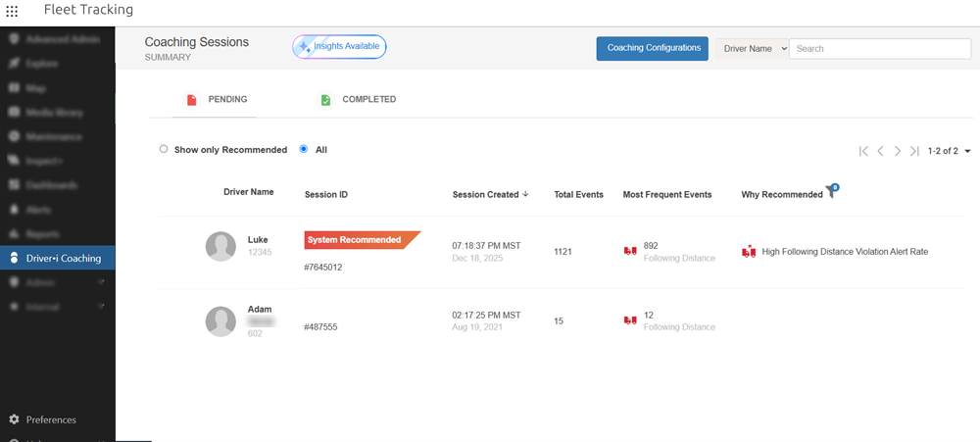
Task: Click the Dec 18, 2025 date
Action: 475,258
